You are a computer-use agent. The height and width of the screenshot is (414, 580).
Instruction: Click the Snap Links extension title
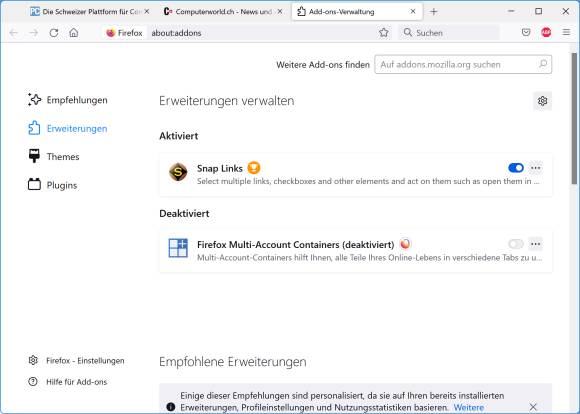coord(220,168)
